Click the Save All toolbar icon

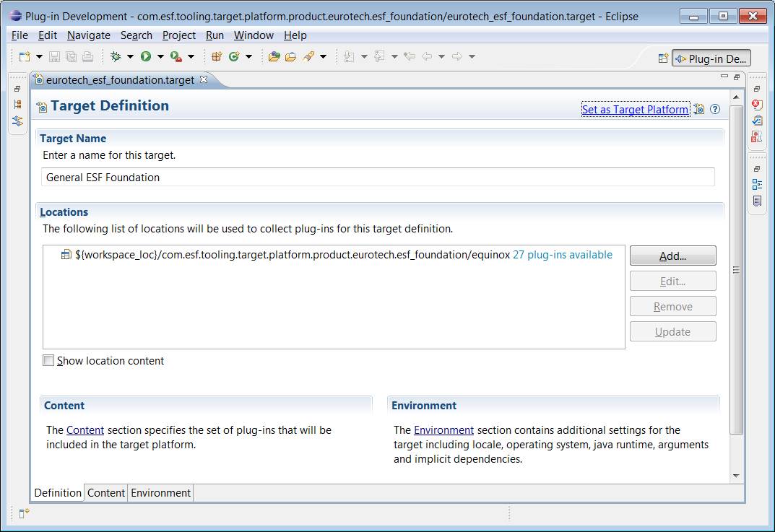tap(72, 56)
